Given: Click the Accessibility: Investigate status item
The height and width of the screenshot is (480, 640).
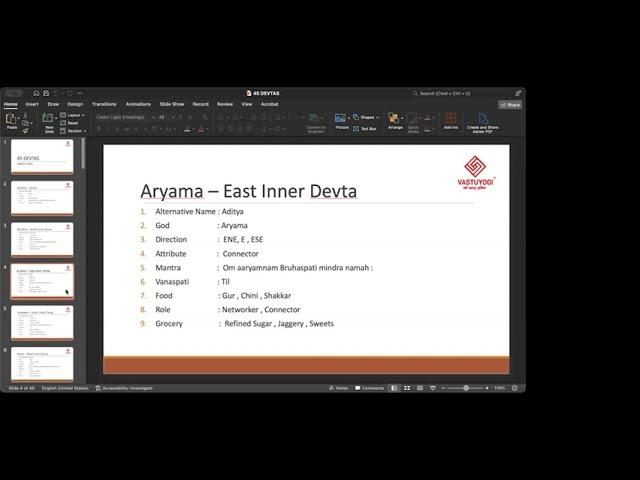Looking at the screenshot, I should coord(124,388).
